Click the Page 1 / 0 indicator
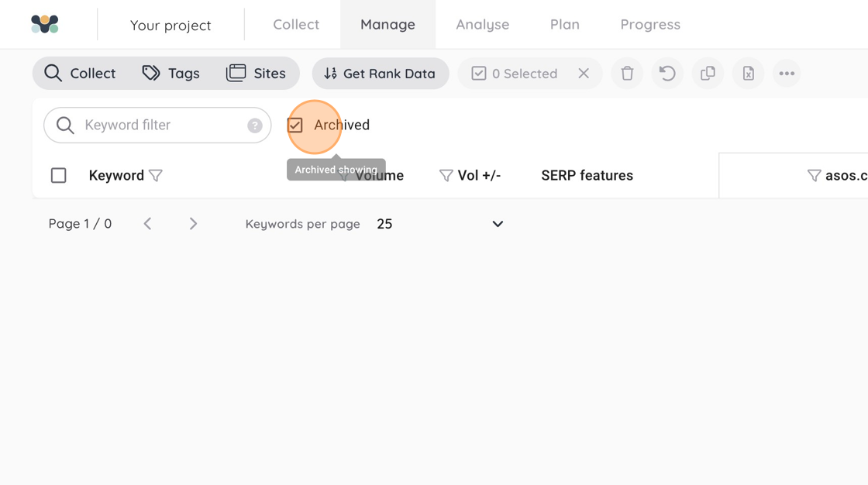Image resolution: width=868 pixels, height=485 pixels. [x=81, y=224]
